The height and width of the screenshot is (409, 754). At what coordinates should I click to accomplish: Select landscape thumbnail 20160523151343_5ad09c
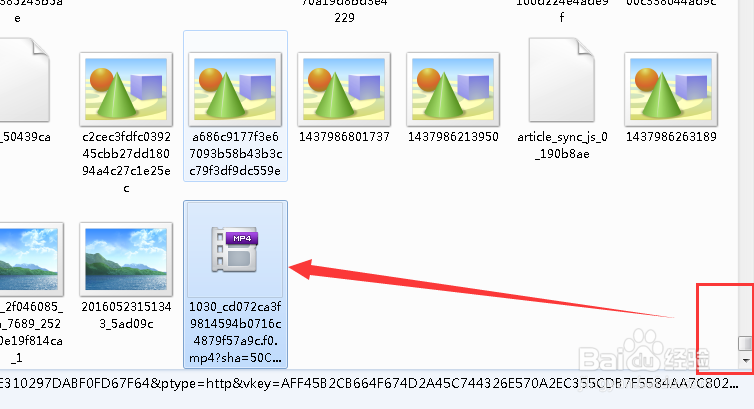point(126,259)
